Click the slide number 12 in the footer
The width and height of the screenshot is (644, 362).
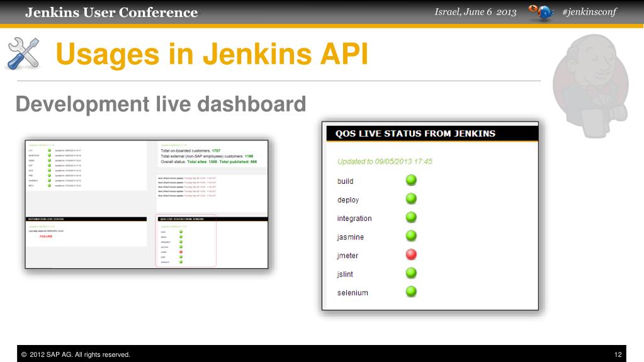click(618, 354)
